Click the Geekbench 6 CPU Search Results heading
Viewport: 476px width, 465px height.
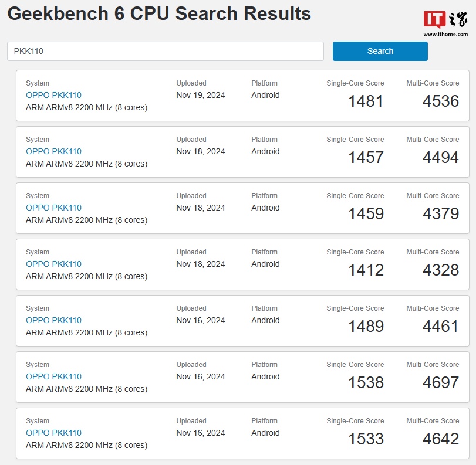coord(159,13)
